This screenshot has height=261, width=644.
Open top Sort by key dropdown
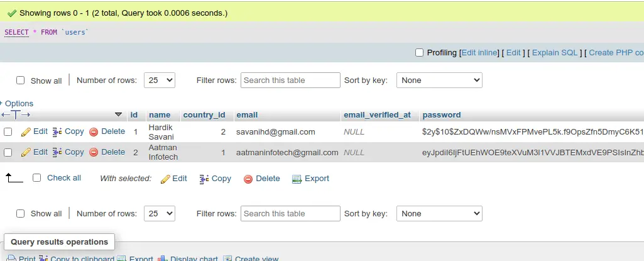[439, 80]
